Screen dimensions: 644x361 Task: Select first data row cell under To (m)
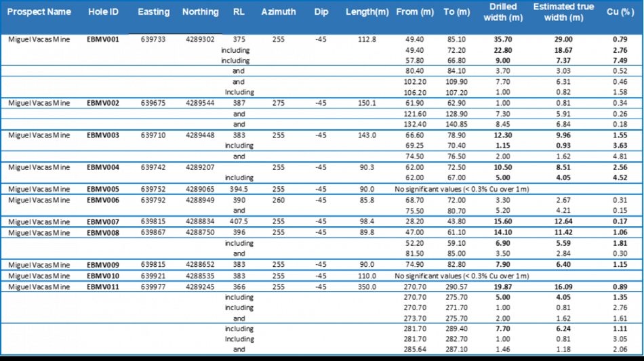click(x=457, y=50)
